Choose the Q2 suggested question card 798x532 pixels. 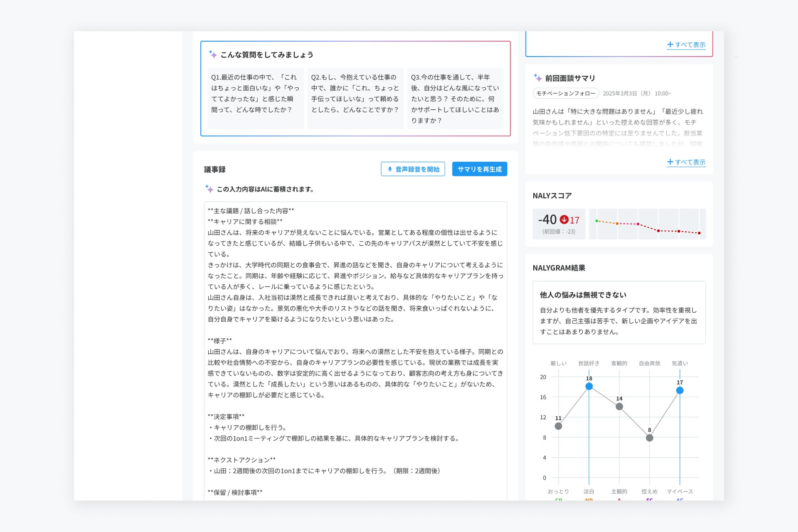pos(355,98)
